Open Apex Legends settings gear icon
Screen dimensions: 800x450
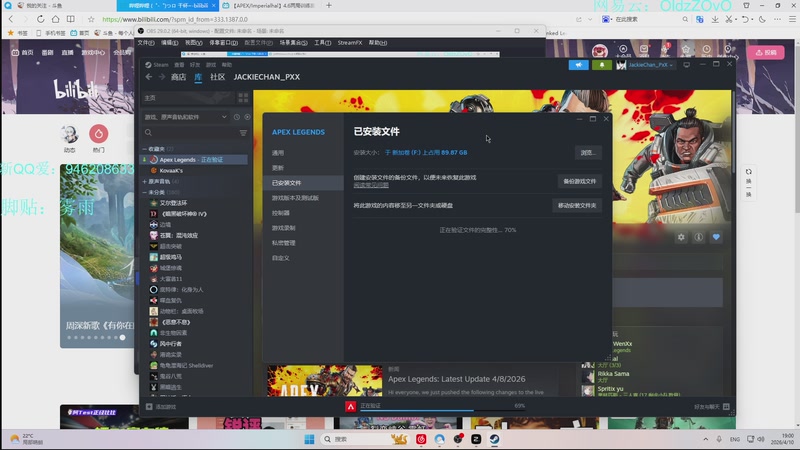tap(681, 237)
